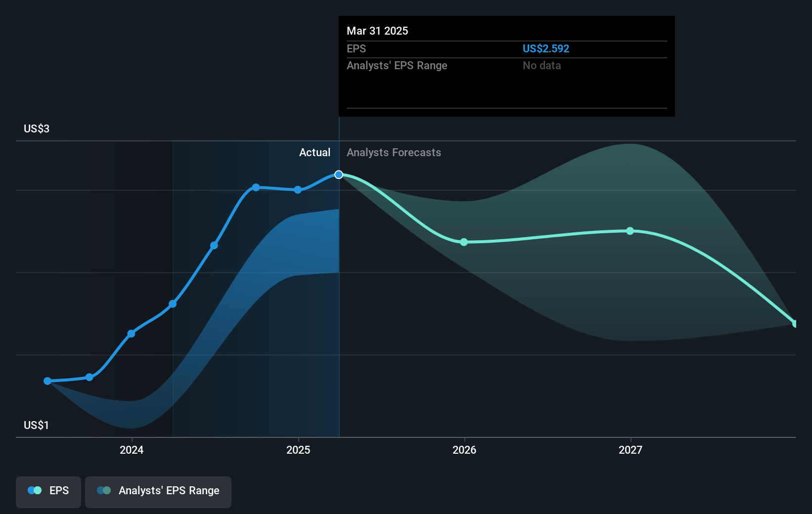Click the EPS data point at the shaded band's left edge
This screenshot has height=514, width=812.
(x=173, y=304)
